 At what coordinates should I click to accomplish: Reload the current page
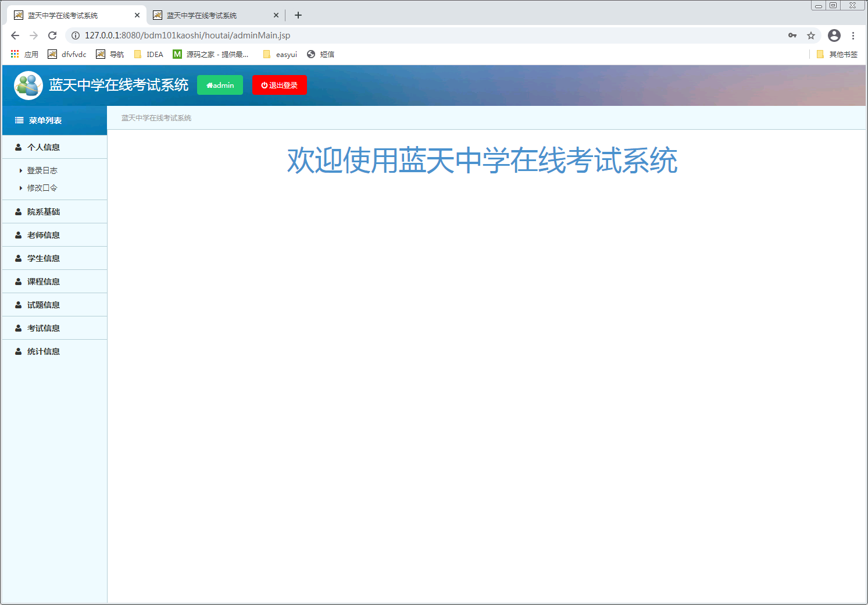52,35
